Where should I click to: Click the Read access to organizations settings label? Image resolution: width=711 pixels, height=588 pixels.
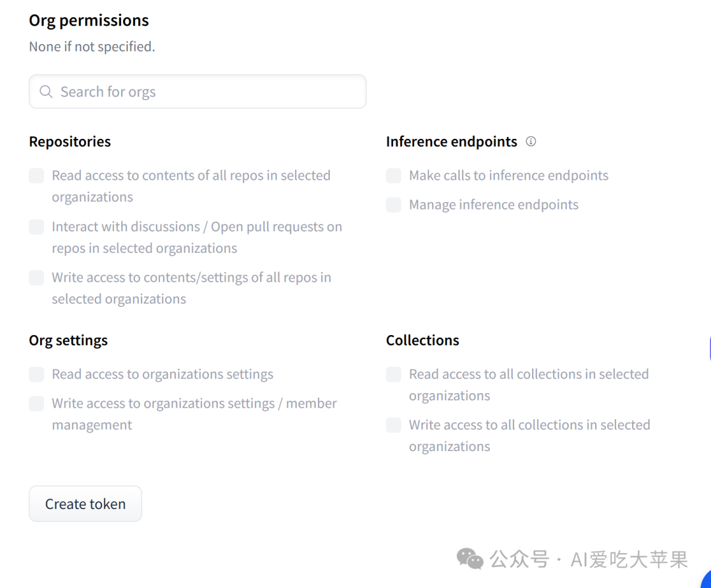[163, 374]
